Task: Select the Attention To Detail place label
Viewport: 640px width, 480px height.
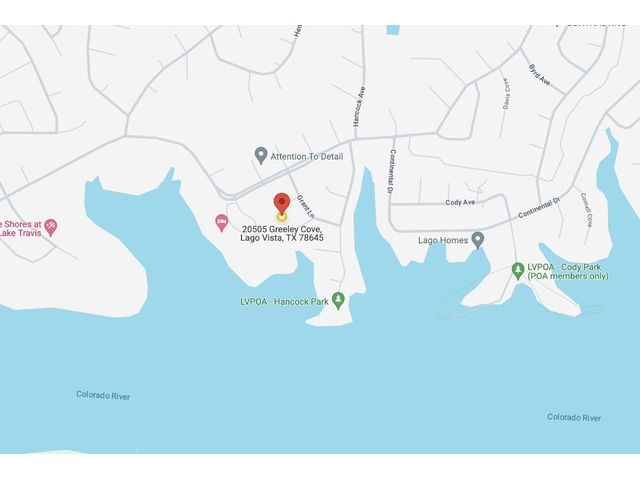Action: [307, 156]
